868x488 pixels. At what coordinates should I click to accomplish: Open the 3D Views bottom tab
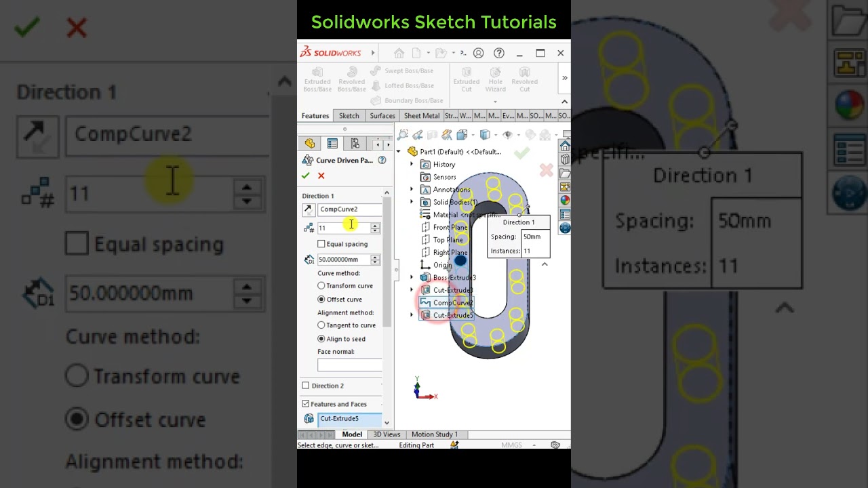(x=387, y=434)
